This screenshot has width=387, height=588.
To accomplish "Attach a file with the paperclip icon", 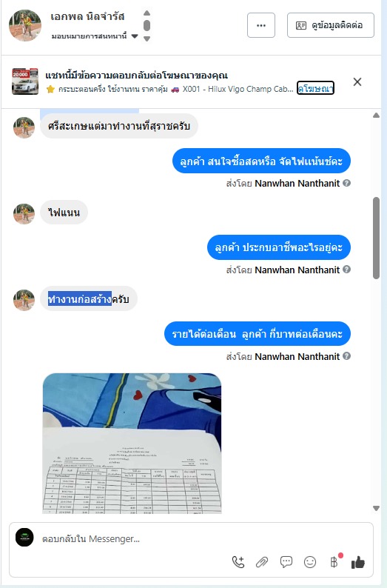I will pyautogui.click(x=262, y=562).
